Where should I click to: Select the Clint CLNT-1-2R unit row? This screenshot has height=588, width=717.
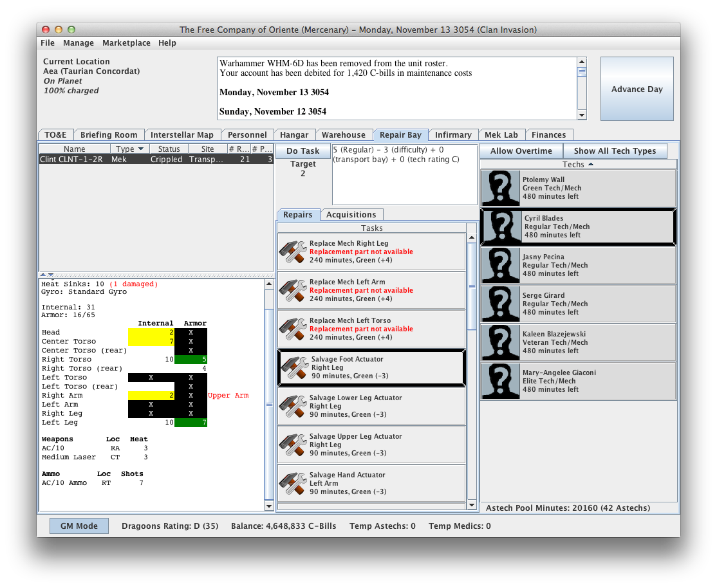coord(156,159)
